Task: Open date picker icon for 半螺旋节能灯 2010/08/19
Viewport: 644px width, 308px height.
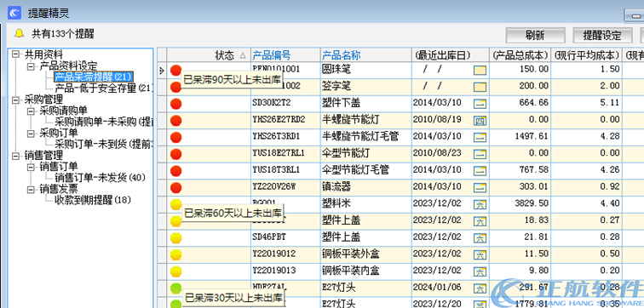Action: coord(480,121)
